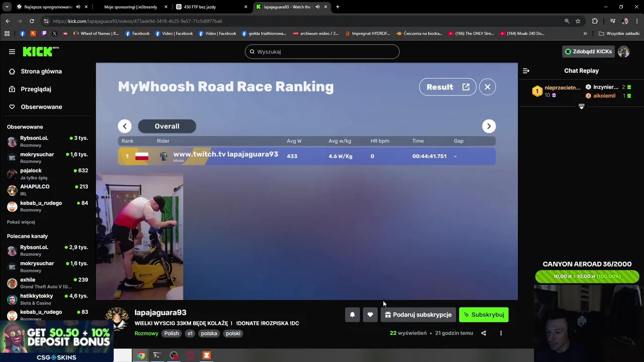644x362 pixels.
Task: Click the CSG Skins deposit bonus ad
Action: (56, 342)
